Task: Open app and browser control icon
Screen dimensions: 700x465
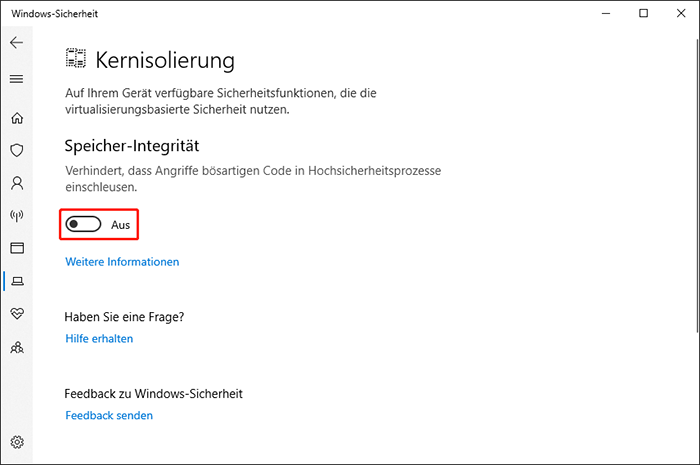Action: (x=16, y=248)
